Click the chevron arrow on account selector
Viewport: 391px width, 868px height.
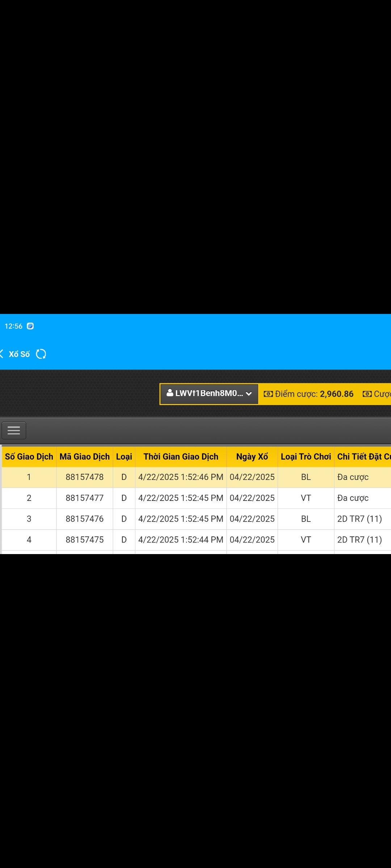249,394
